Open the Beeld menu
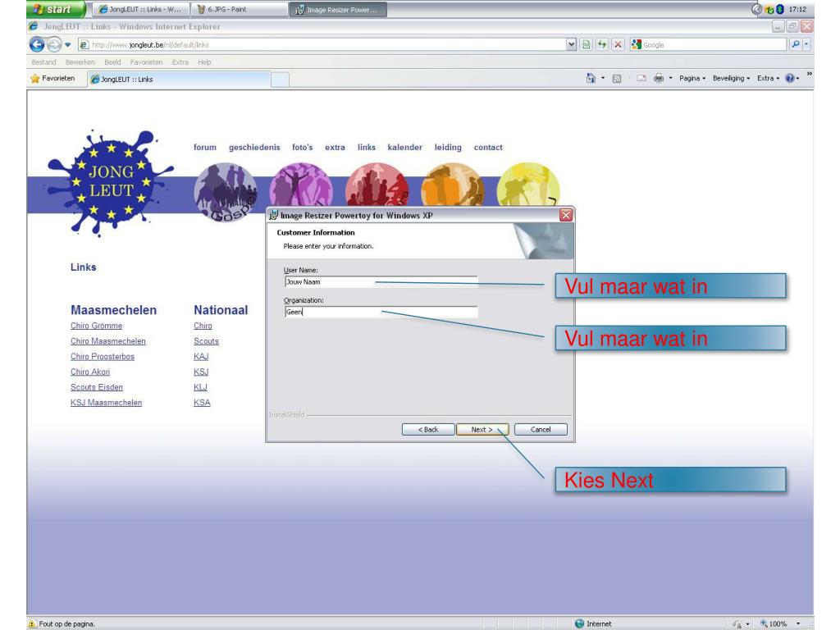This screenshot has width=840, height=630. point(112,62)
